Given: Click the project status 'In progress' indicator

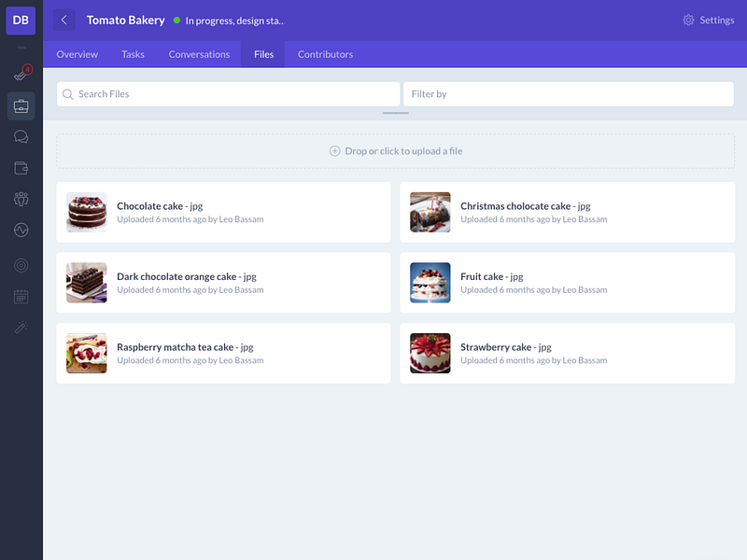Looking at the screenshot, I should tap(229, 21).
